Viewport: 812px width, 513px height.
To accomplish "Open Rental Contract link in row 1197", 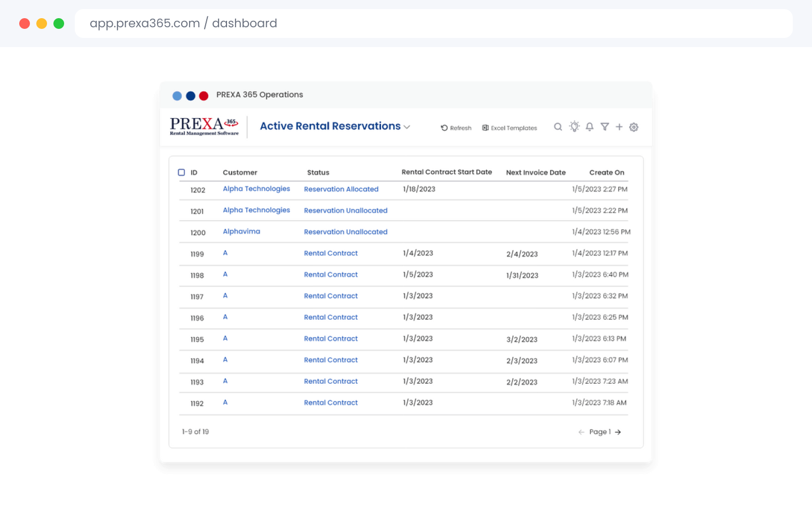I will click(x=331, y=296).
